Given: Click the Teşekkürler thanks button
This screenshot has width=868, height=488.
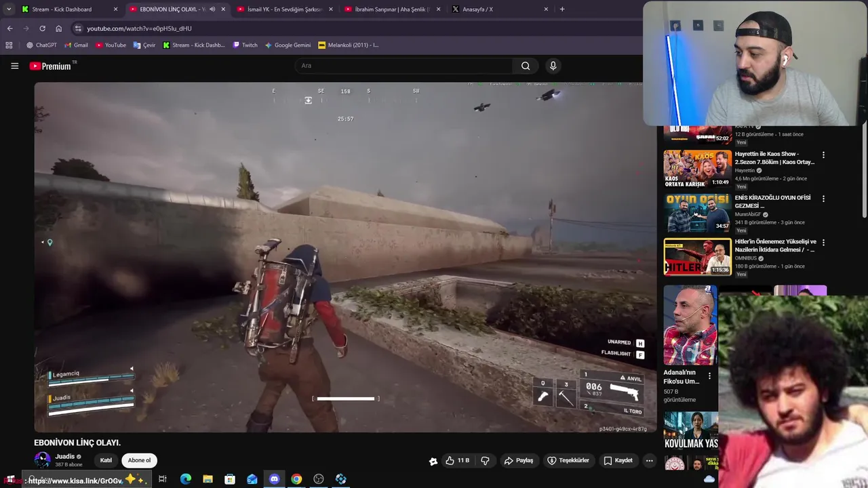Looking at the screenshot, I should coord(568,460).
